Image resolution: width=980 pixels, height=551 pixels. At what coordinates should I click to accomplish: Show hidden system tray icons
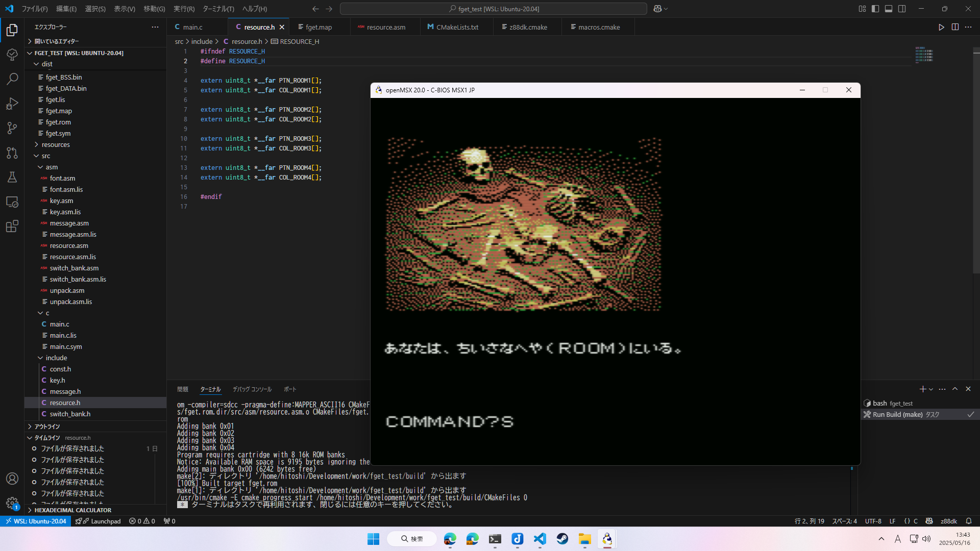point(881,539)
